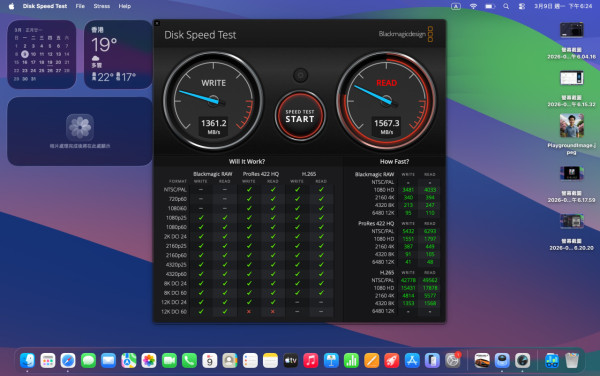Open Numbers in the Dock
This screenshot has height=376, width=600.
point(351,360)
